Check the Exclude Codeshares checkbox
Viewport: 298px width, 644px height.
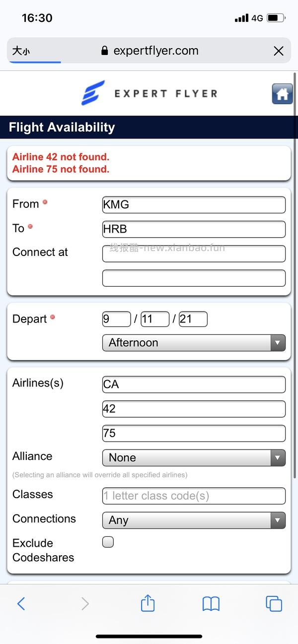[x=108, y=542]
